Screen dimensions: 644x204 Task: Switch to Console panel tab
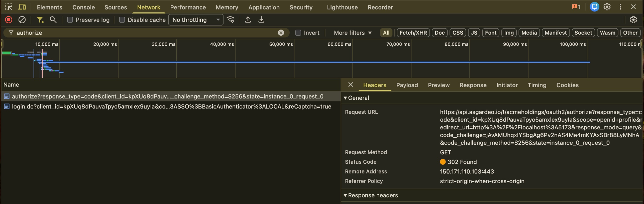point(84,7)
